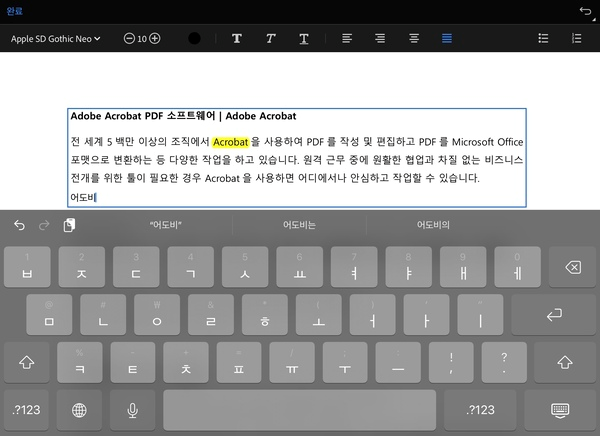Tap the ㄴ key

103,315
